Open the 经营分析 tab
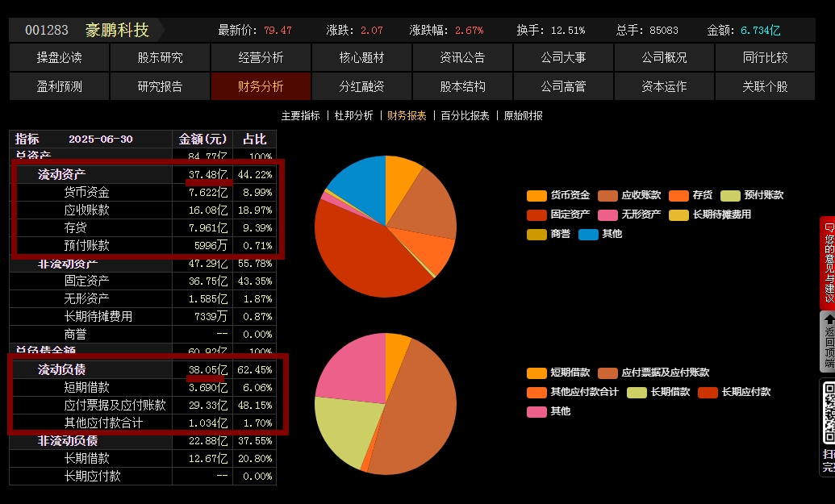This screenshot has width=835, height=504. tap(261, 57)
